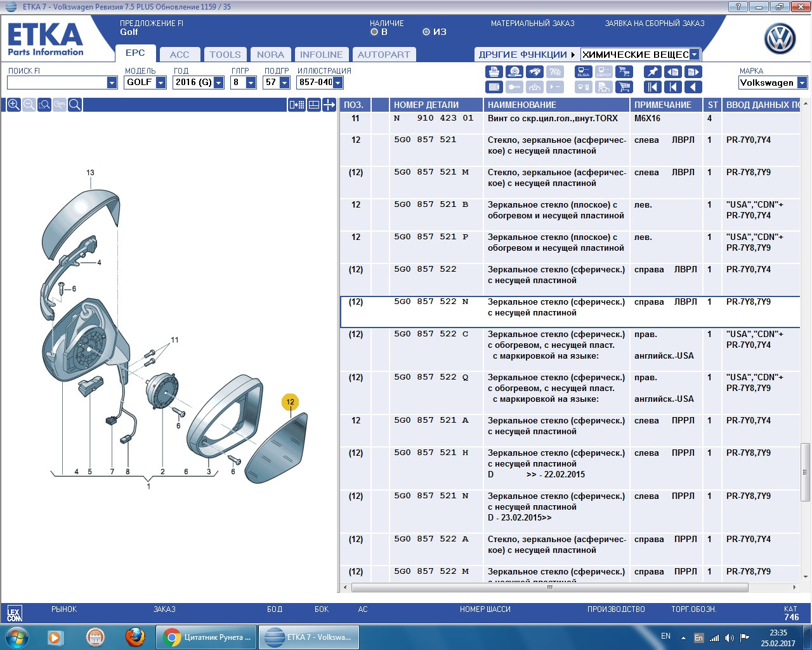Click the vertical scrollbar of parts list
The width and height of the screenshot is (812, 650).
pyautogui.click(x=806, y=472)
